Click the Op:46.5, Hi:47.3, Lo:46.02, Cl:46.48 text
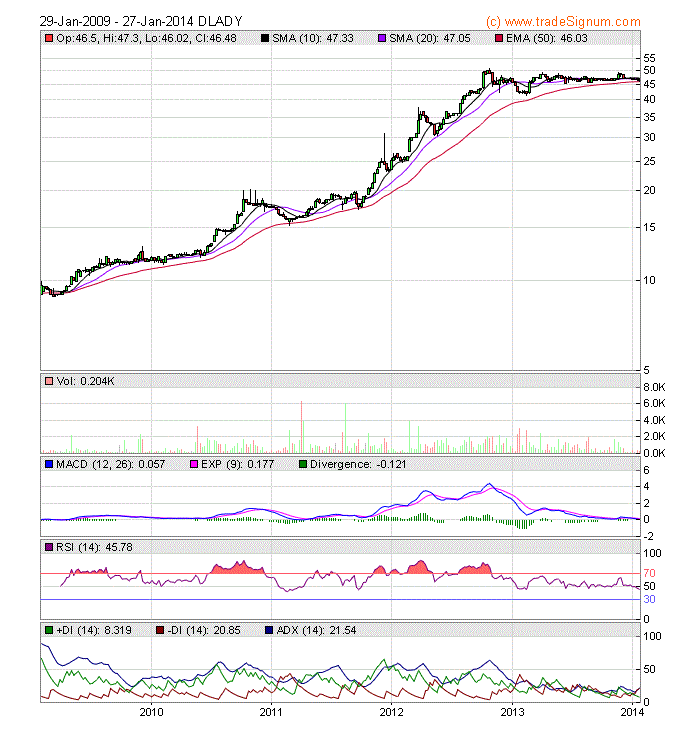680x733 pixels. (x=146, y=38)
